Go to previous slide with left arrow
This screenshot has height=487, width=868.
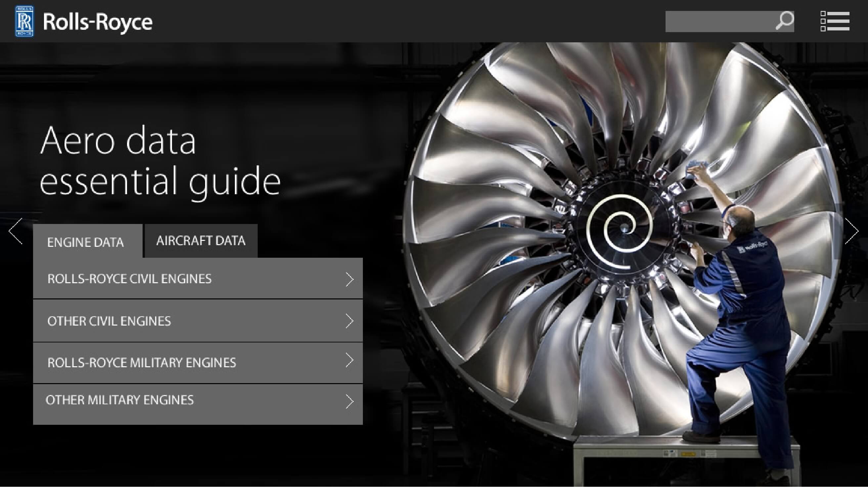click(16, 231)
